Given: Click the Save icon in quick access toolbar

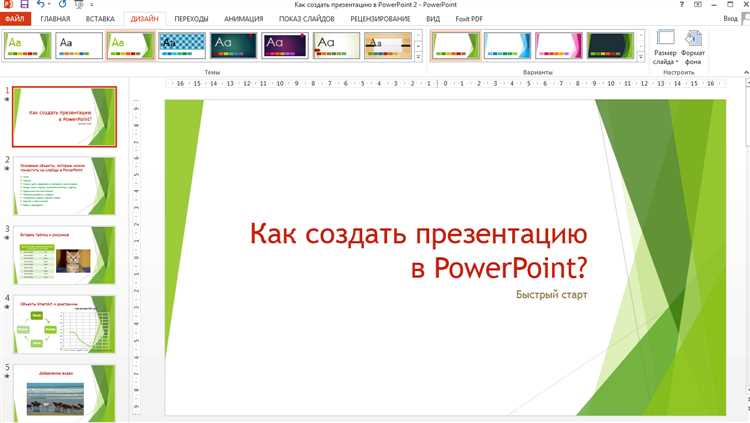Looking at the screenshot, I should [24, 4].
